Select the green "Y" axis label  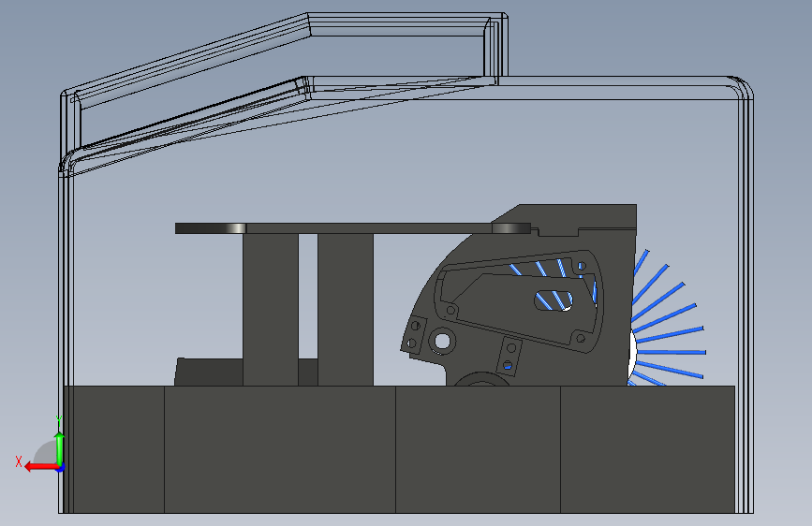(60, 420)
